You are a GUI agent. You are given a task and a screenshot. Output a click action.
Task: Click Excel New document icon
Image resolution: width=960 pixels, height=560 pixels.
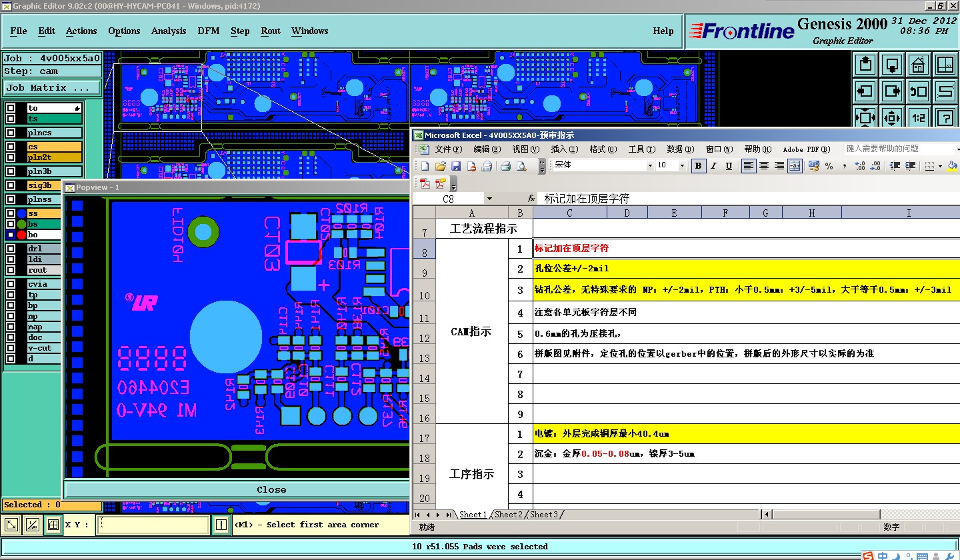[425, 166]
